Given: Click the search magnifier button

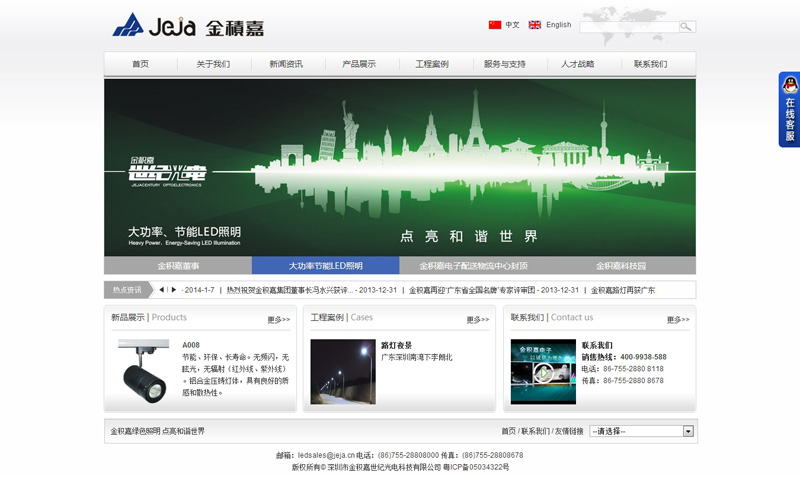Looking at the screenshot, I should coord(687,27).
